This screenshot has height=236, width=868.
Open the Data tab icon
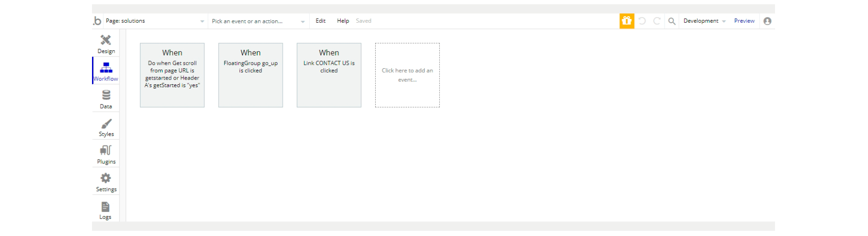click(106, 95)
